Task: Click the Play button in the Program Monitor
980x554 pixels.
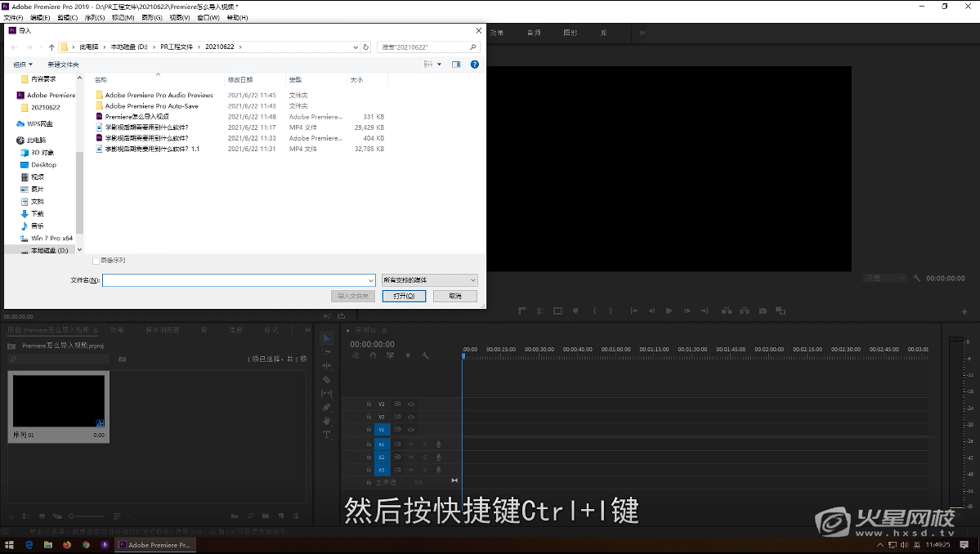Action: pyautogui.click(x=669, y=311)
